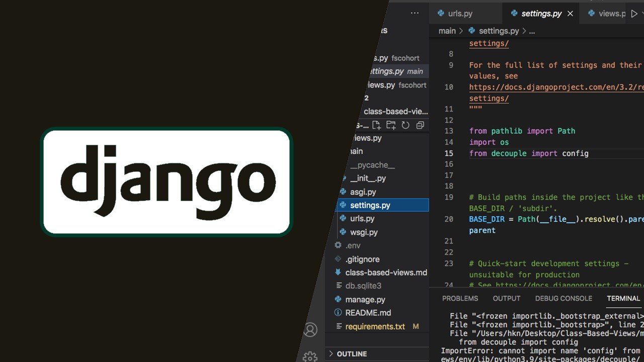Image resolution: width=644 pixels, height=362 pixels.
Task: Open asgi.py in the file tree
Action: point(363,192)
